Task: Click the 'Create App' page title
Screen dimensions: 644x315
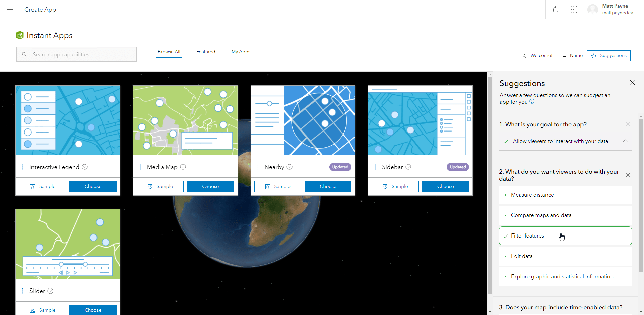Action: coord(40,10)
